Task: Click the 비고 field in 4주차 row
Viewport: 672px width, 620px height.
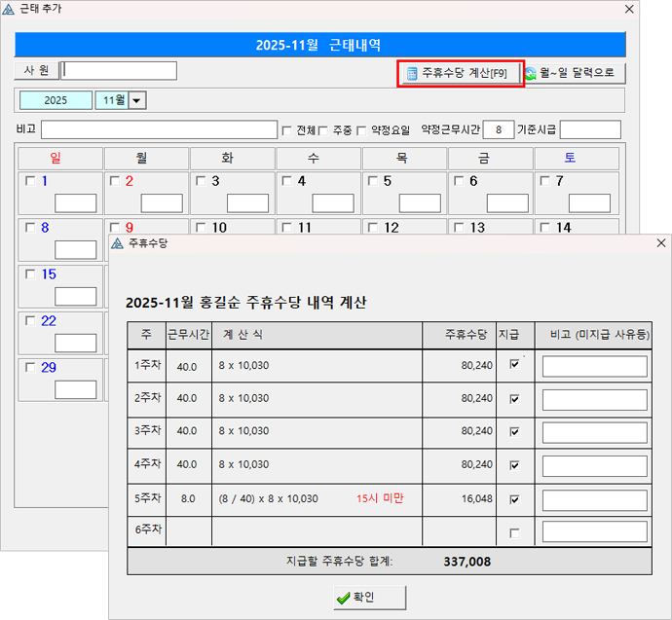Action: (595, 466)
